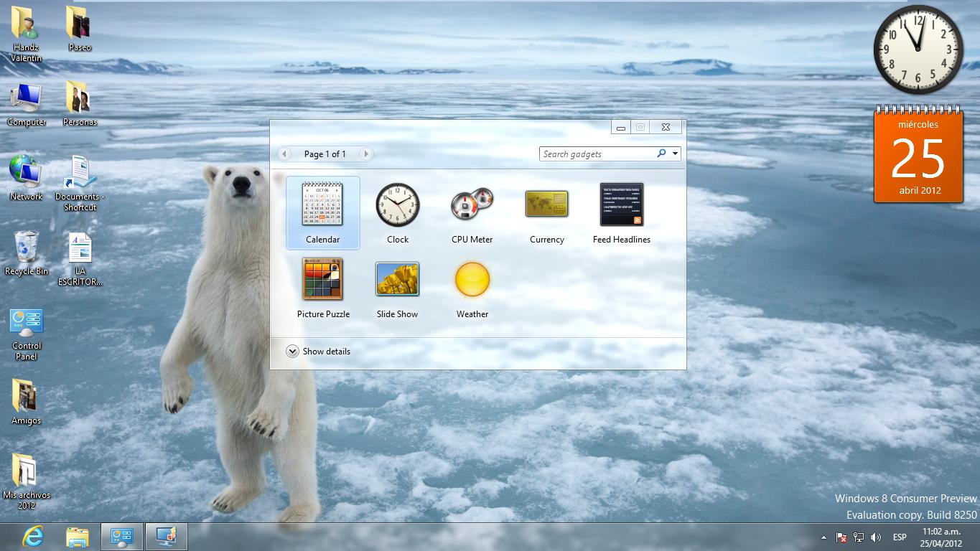Expand Show details section
Viewport: 980px width, 551px height.
pos(293,352)
